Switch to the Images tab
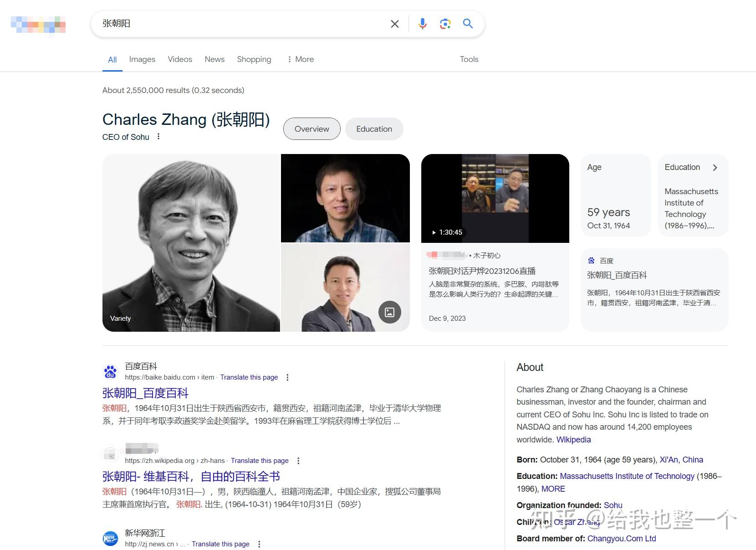The height and width of the screenshot is (550, 756). pos(142,59)
